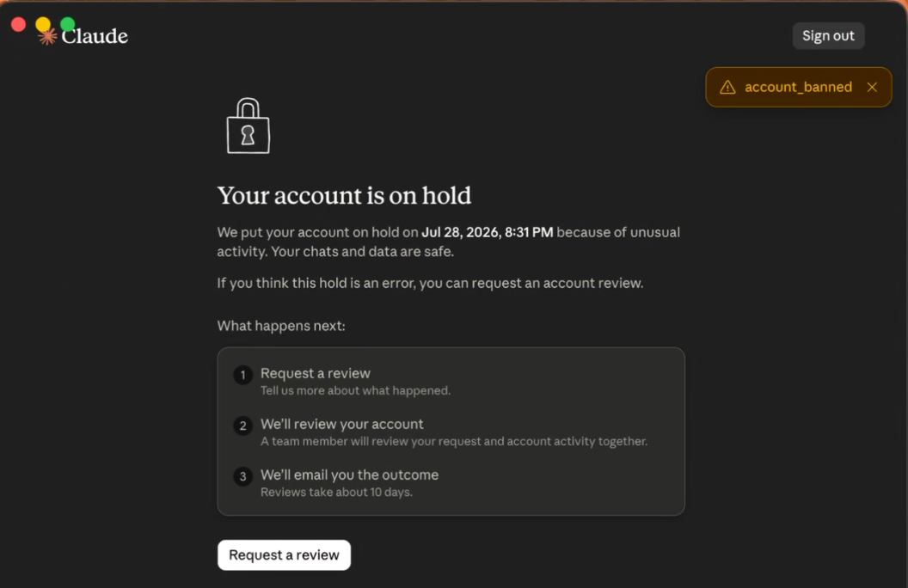Image resolution: width=908 pixels, height=588 pixels.
Task: Click the Claude wordmark text
Action: (x=95, y=36)
